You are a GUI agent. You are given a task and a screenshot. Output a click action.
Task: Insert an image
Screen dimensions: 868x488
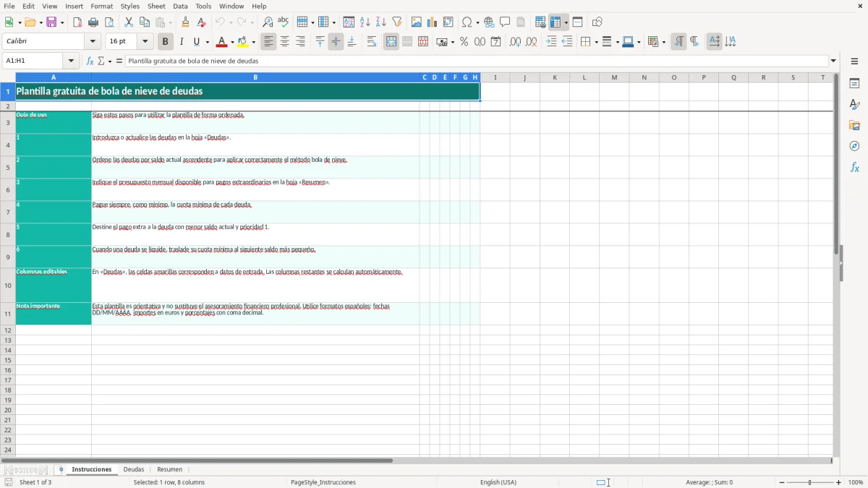click(x=416, y=22)
